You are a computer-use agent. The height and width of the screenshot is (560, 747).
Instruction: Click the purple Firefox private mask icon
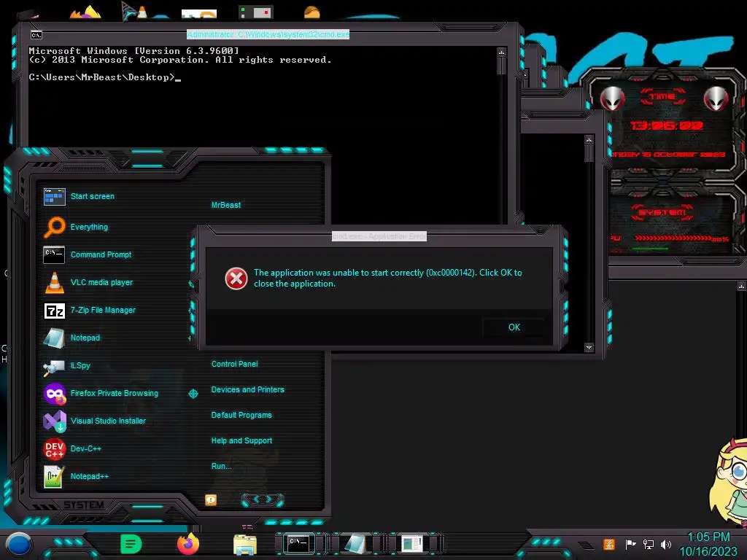[54, 394]
